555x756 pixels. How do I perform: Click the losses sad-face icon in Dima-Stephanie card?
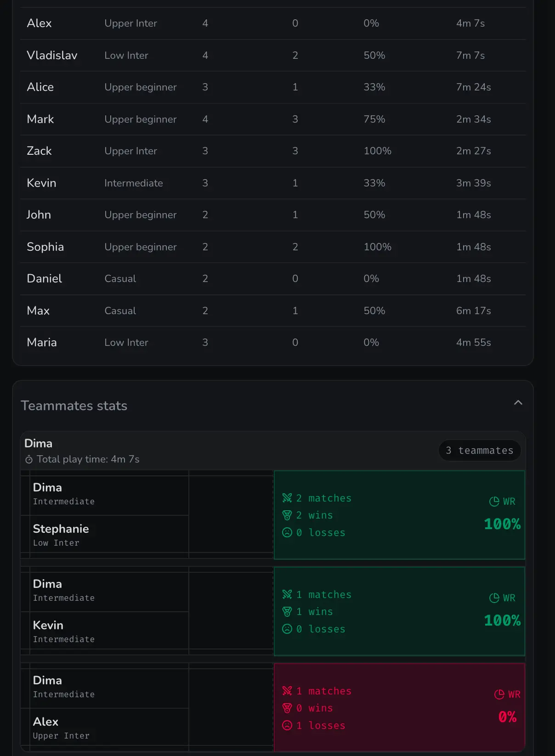pyautogui.click(x=288, y=532)
